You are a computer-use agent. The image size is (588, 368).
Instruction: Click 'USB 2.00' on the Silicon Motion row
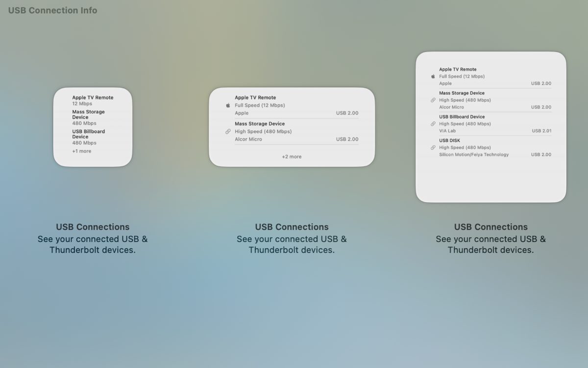pos(541,155)
